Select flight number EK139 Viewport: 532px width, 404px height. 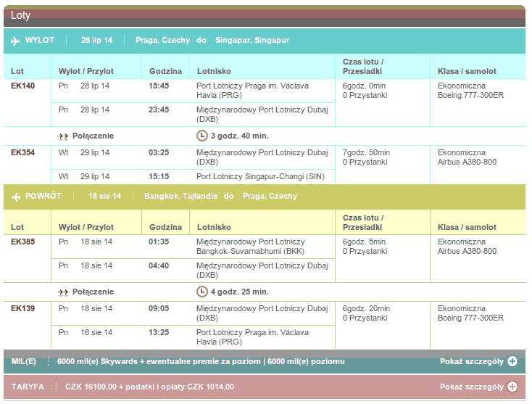(x=22, y=308)
